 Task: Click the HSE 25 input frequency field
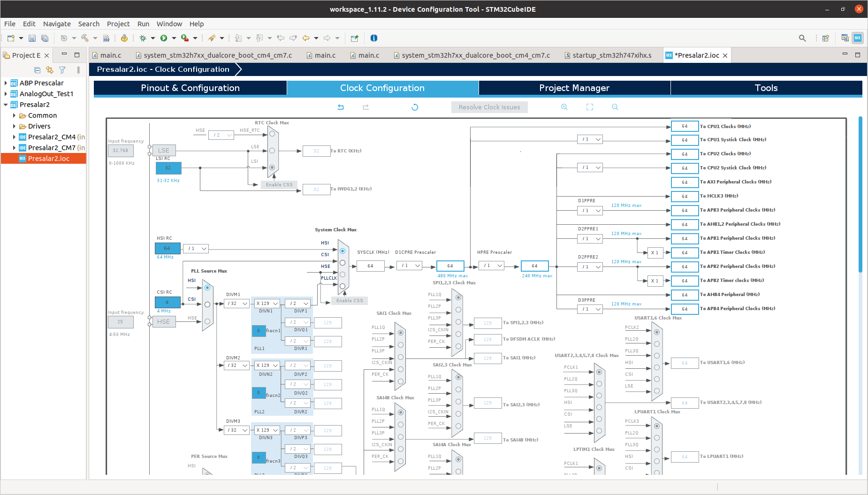click(x=121, y=322)
